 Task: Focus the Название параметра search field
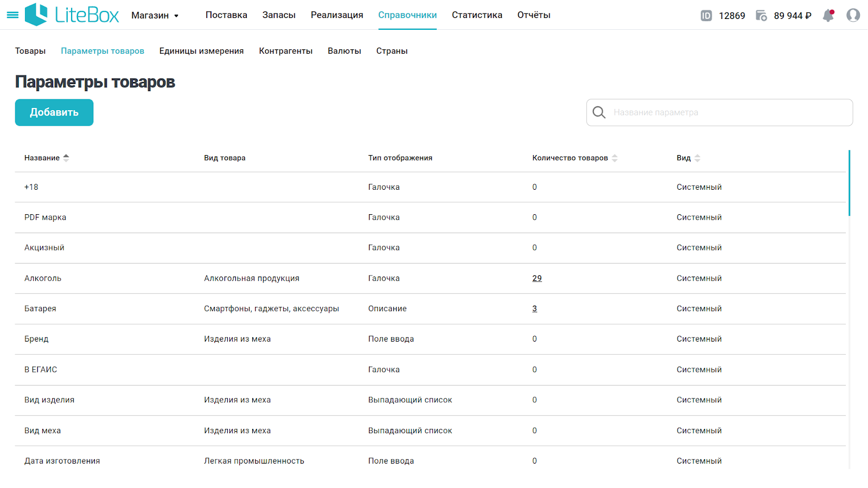click(719, 112)
